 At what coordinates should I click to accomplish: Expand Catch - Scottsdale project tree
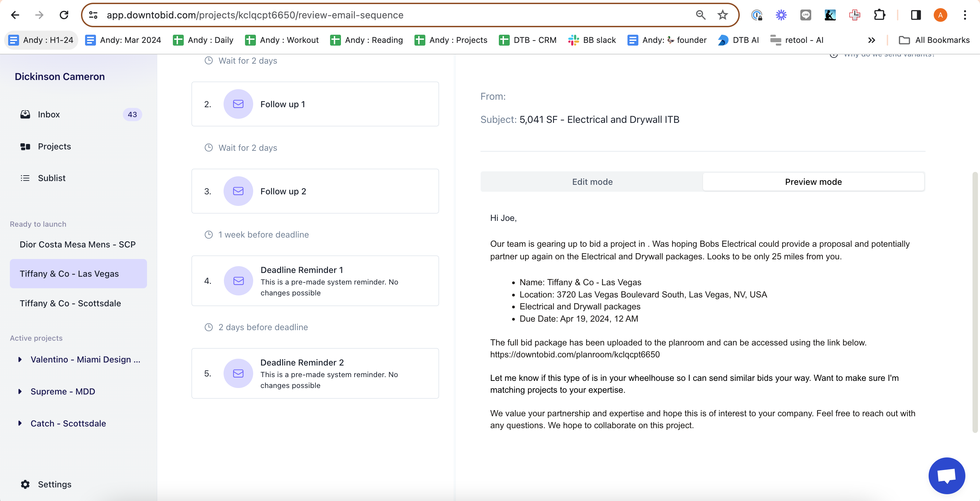20,423
